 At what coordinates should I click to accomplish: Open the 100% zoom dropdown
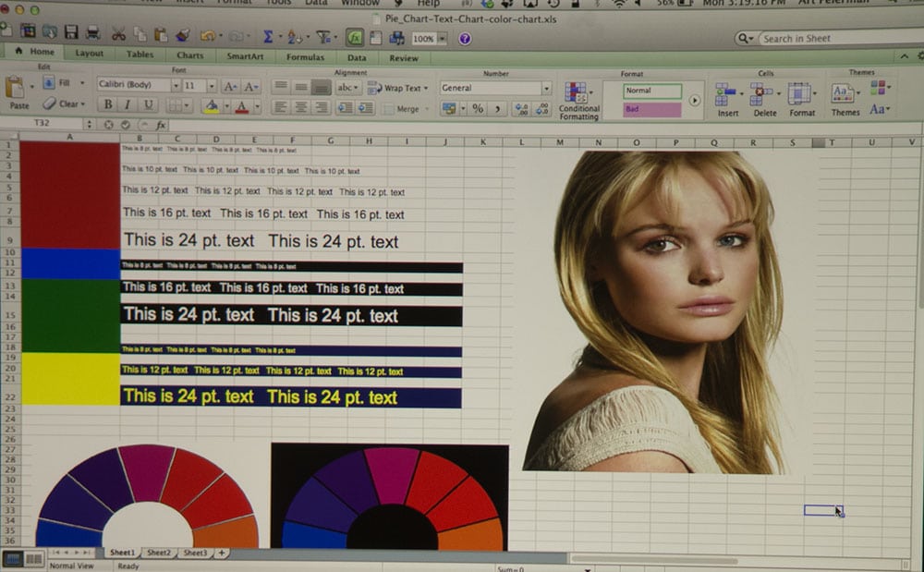(x=442, y=39)
